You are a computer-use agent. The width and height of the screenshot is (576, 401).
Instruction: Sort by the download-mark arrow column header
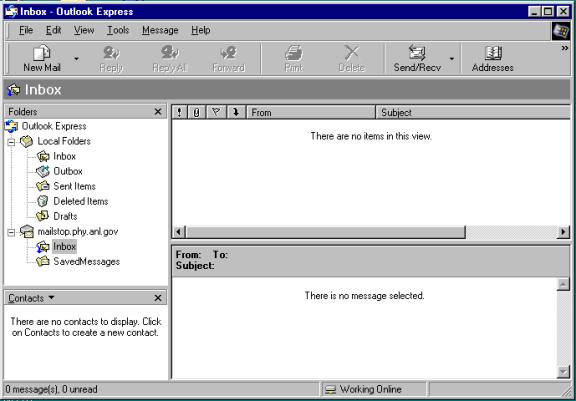pyautogui.click(x=236, y=112)
